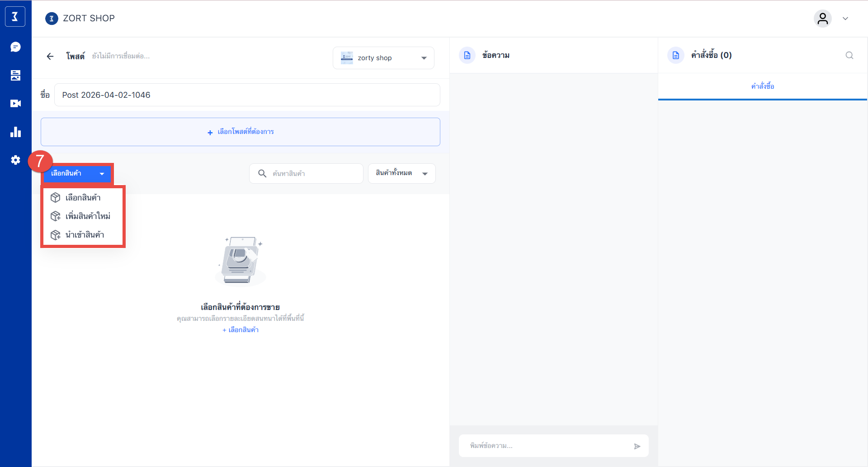Screen dimensions: 868x467
Task: Choose นำเข้าสินค้า from the dropdown menu
Action: (85, 235)
